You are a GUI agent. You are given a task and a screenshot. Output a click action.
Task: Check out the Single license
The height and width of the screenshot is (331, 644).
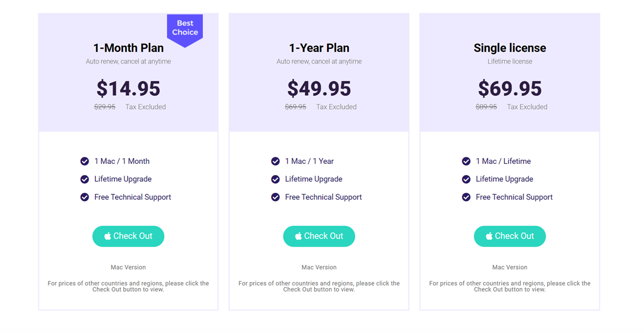click(x=510, y=236)
